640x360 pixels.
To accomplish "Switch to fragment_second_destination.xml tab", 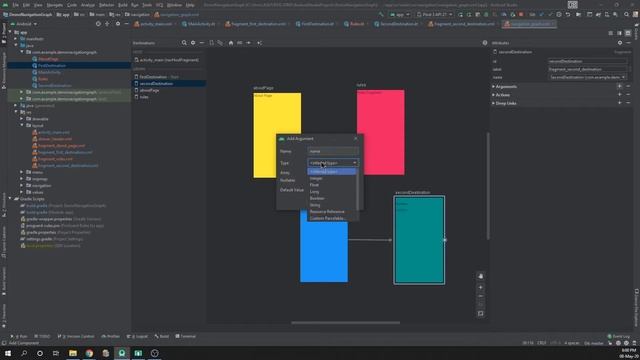I will (461, 24).
